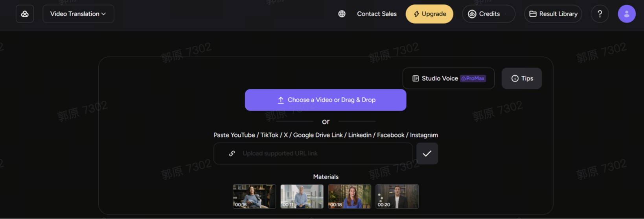Open the Result Library
644x219 pixels.
[x=553, y=14]
